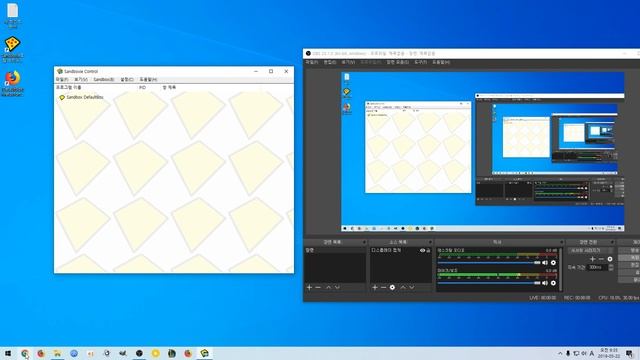Pop out the scene transitions dock panel

click(x=612, y=242)
